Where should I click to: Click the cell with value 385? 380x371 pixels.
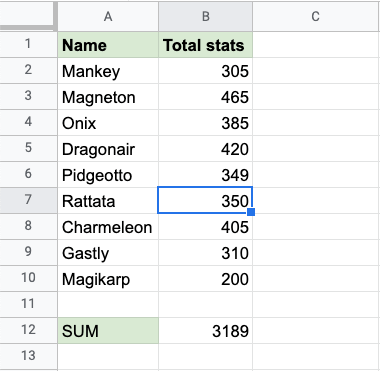[206, 123]
